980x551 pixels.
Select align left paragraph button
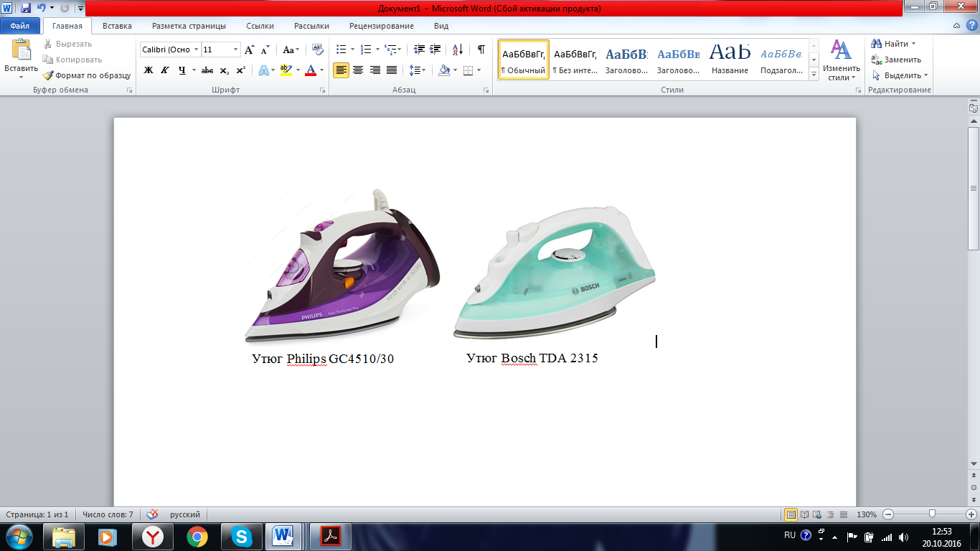coord(341,70)
